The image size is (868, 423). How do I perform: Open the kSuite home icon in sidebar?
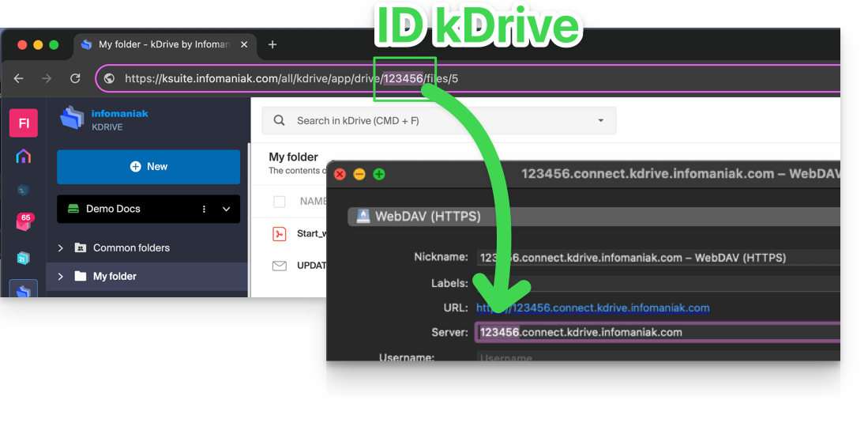23,157
